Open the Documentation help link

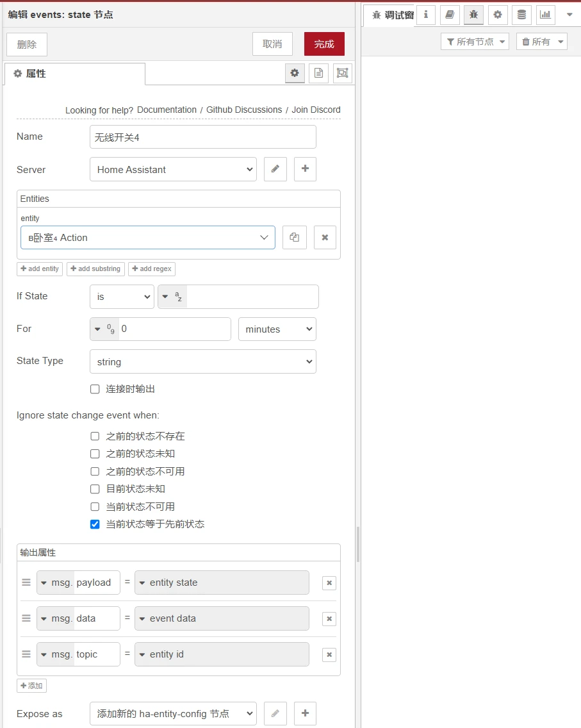167,110
